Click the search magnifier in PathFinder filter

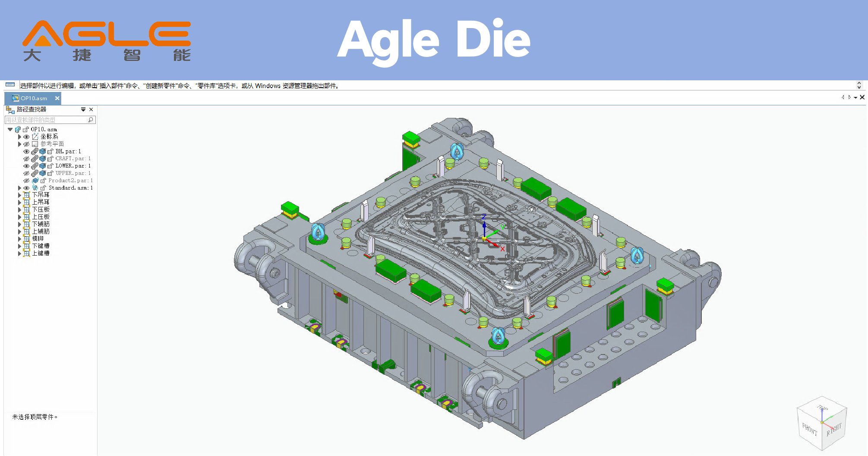[91, 120]
